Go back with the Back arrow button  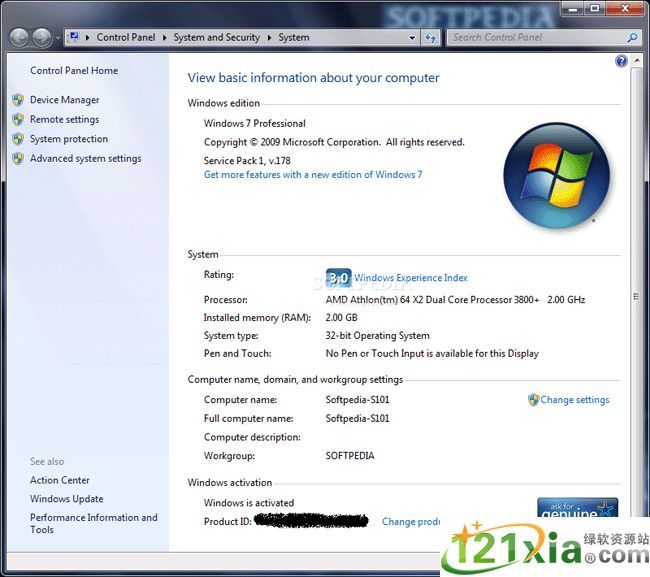tap(19, 38)
